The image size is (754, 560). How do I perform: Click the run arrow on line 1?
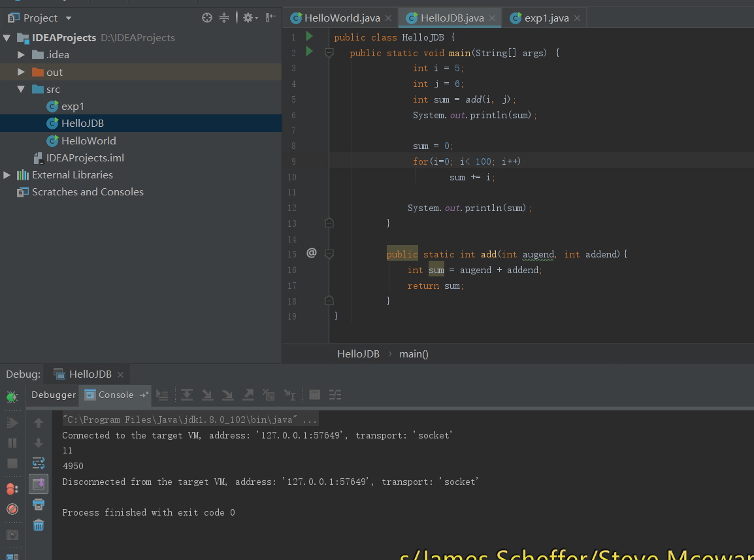309,37
